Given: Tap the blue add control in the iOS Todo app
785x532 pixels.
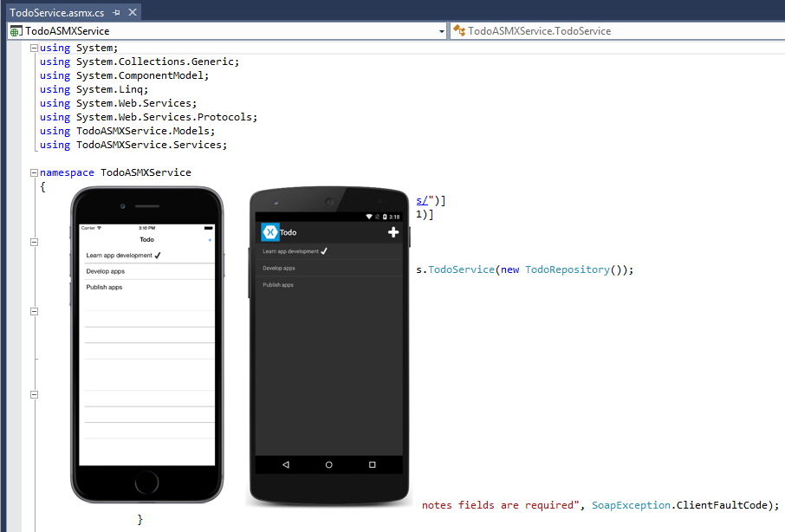Looking at the screenshot, I should click(x=211, y=240).
